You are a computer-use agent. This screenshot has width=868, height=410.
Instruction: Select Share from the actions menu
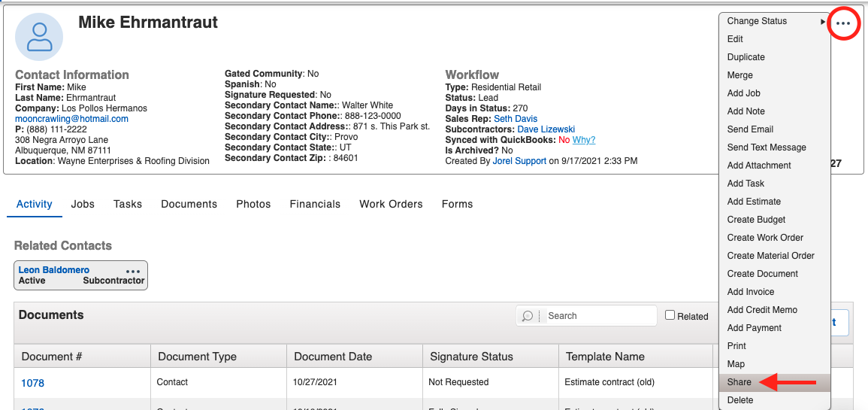739,382
